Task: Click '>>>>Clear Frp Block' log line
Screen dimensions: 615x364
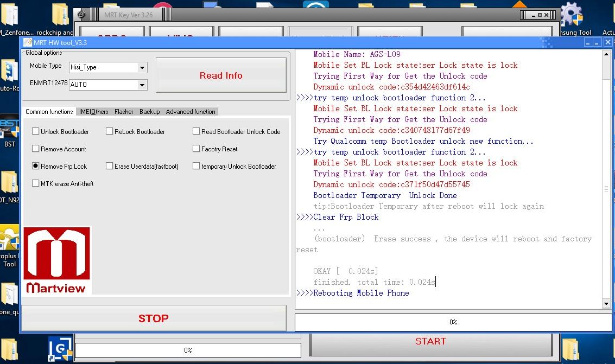Action: coord(338,217)
